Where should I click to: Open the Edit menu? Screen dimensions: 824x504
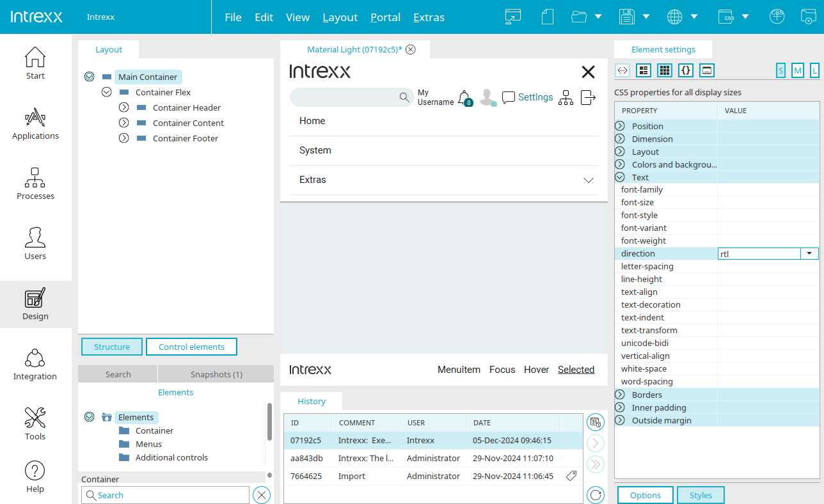(x=264, y=17)
